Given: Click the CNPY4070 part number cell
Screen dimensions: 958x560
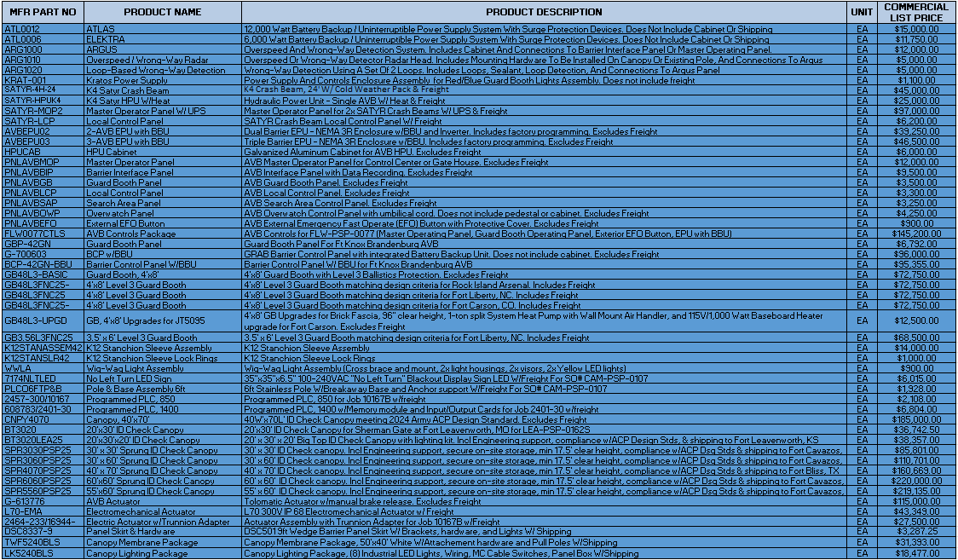Looking at the screenshot, I should click(42, 419).
